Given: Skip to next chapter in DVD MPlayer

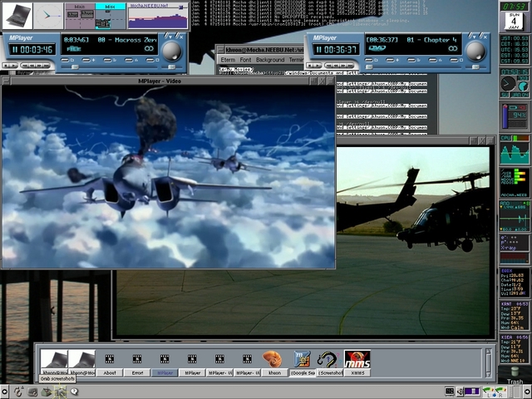Looking at the screenshot, I should pyautogui.click(x=351, y=65).
